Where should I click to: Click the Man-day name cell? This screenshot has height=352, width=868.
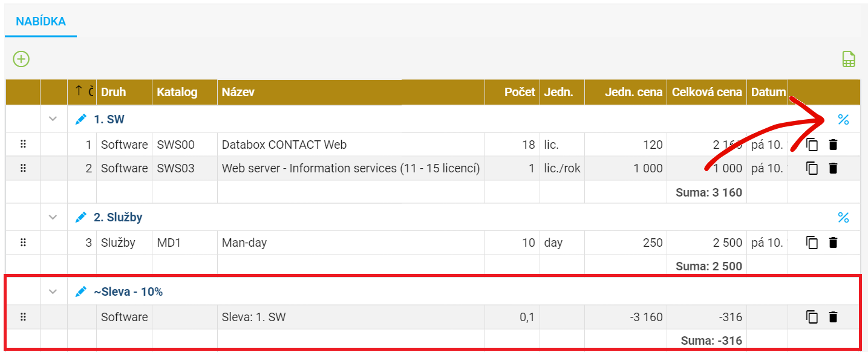pos(351,243)
